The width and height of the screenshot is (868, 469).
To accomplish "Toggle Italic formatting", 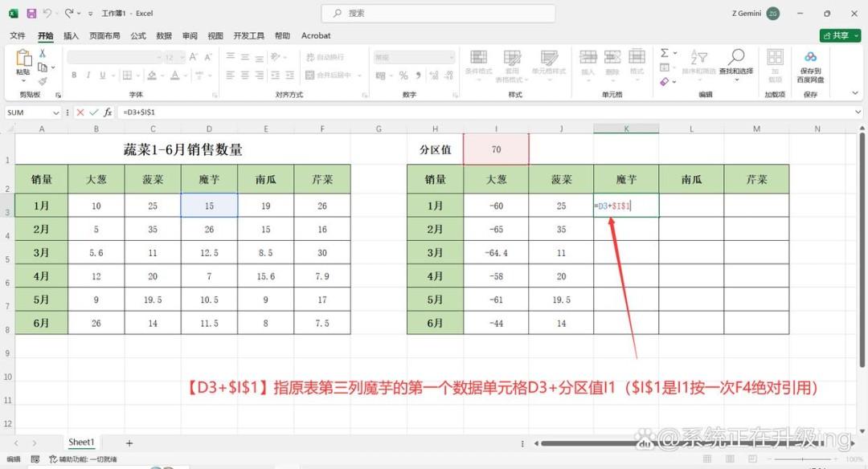I will coord(88,75).
